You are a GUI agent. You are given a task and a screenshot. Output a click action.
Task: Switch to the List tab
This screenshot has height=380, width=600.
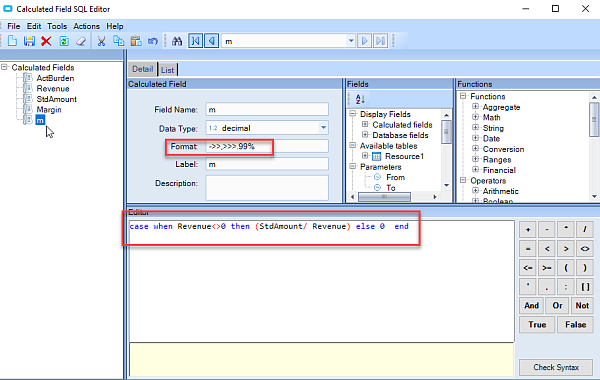pos(168,70)
